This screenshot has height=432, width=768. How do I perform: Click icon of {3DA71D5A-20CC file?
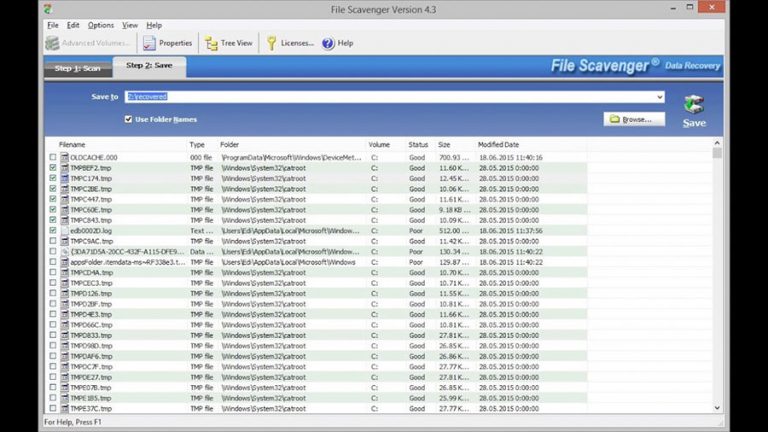point(64,251)
